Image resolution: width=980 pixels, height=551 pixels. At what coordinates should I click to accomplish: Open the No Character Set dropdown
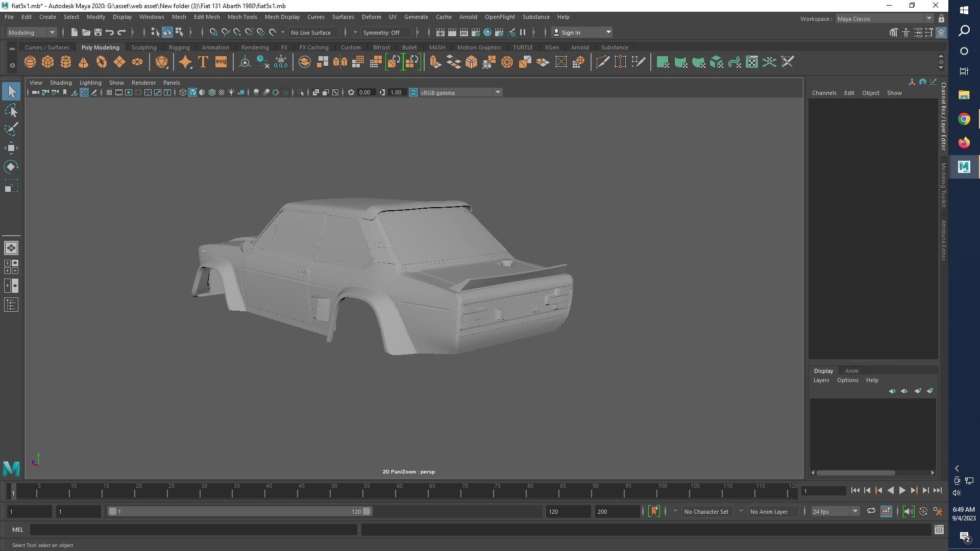click(706, 511)
